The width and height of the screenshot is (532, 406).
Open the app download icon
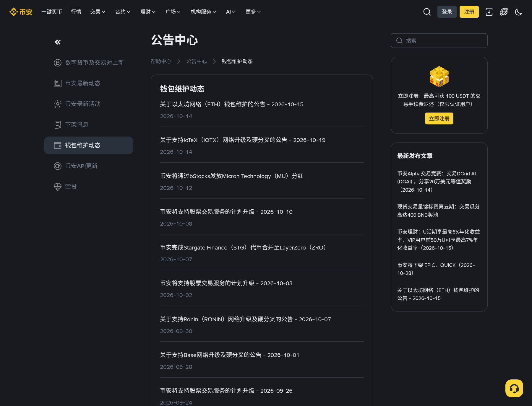tap(489, 12)
